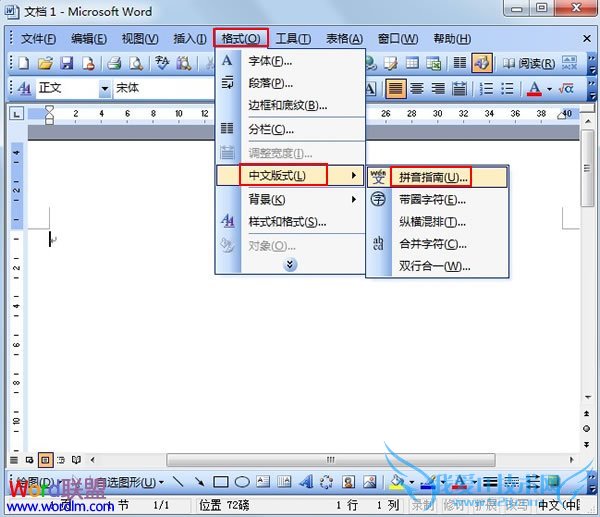Toggle bulleted list button

pyautogui.click(x=507, y=89)
